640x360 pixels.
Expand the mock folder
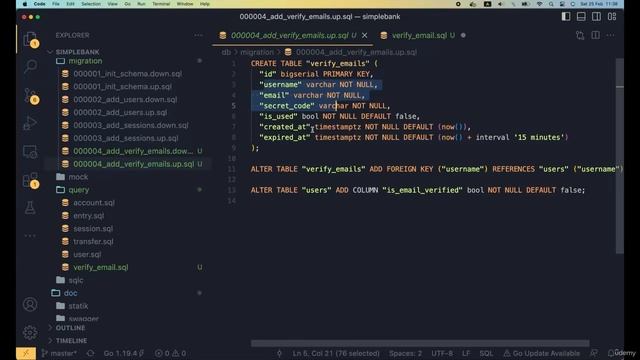point(78,177)
